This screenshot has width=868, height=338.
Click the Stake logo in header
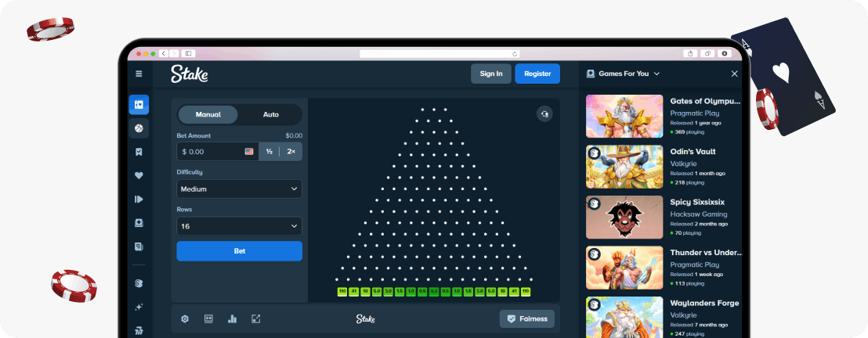pos(190,74)
